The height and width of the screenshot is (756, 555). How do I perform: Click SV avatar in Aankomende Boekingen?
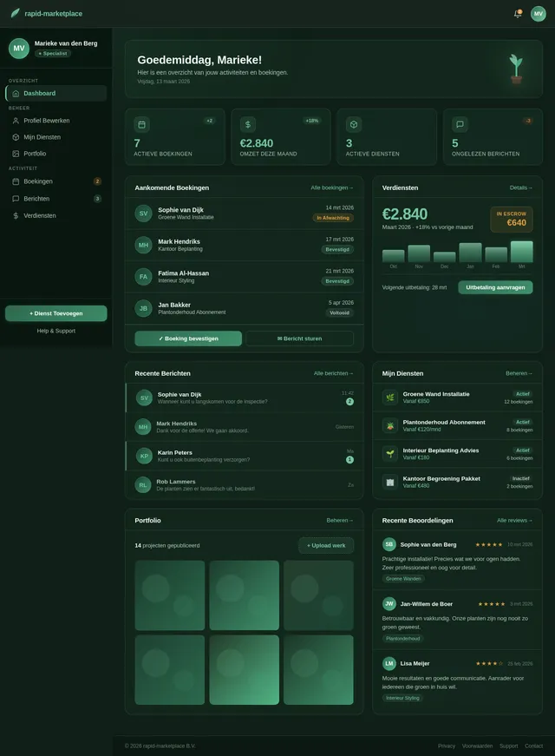point(144,214)
